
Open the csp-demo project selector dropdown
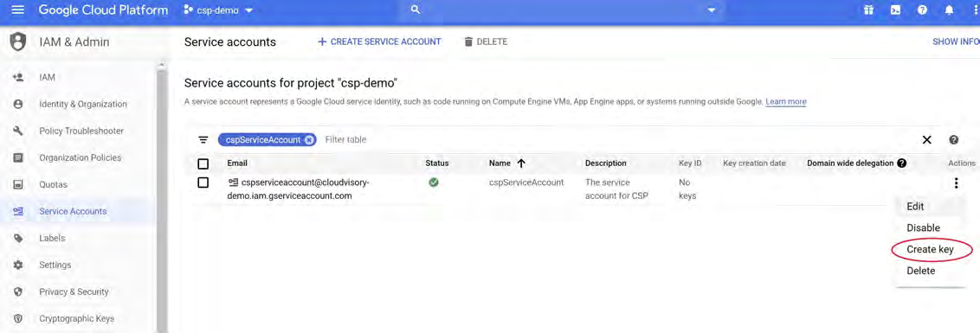pyautogui.click(x=219, y=10)
